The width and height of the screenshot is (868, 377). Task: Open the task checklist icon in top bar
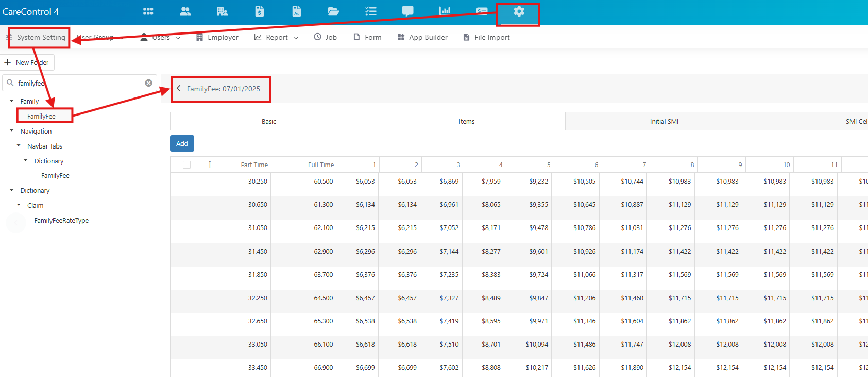[371, 11]
